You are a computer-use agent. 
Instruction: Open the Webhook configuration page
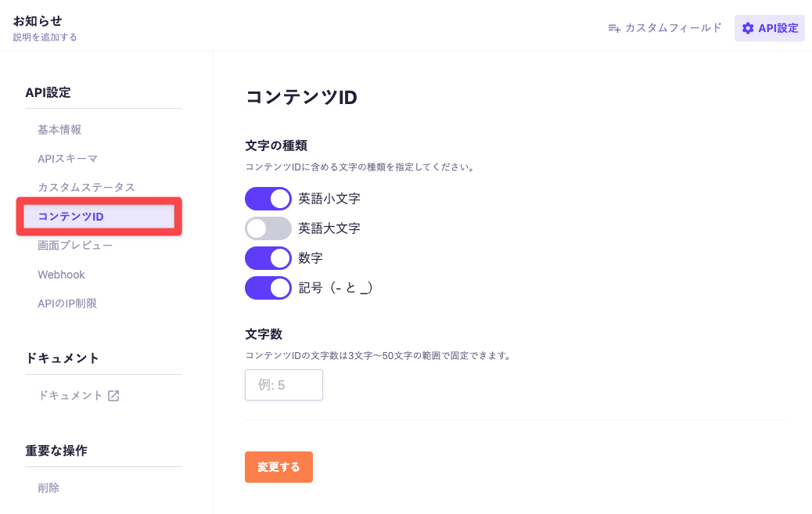point(62,275)
